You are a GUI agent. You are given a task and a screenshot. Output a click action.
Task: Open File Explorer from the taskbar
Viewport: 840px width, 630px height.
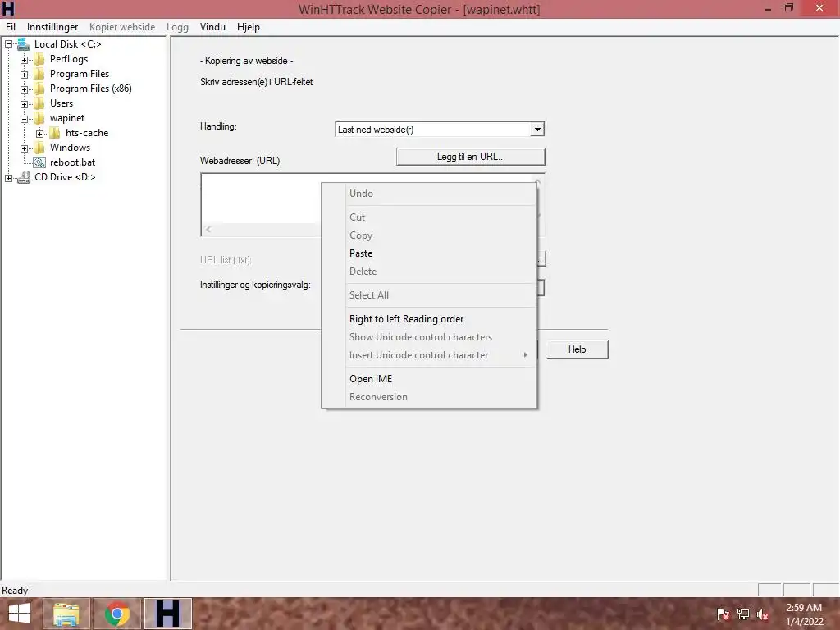click(66, 614)
